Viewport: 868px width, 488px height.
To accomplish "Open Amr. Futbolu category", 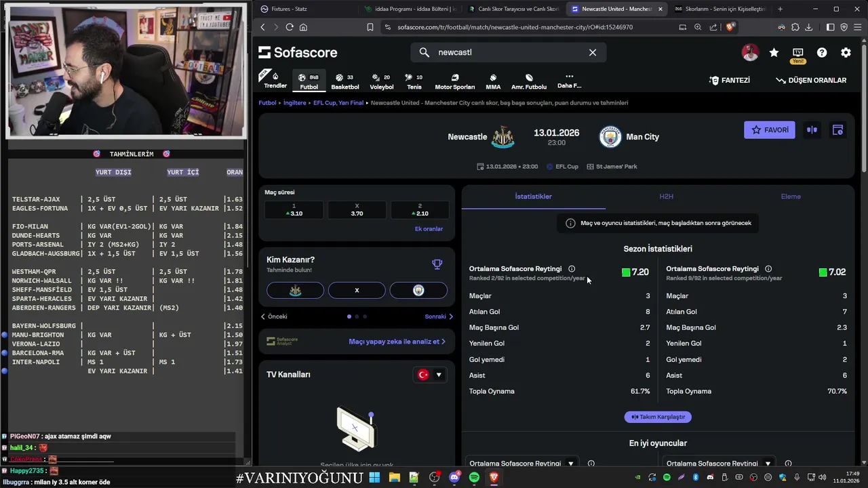I will [x=529, y=81].
